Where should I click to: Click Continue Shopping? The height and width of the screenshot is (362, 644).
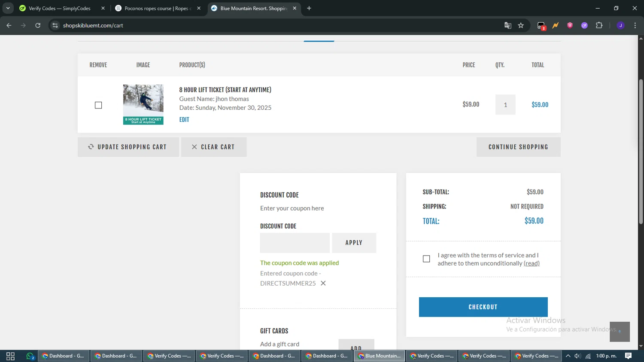click(518, 147)
